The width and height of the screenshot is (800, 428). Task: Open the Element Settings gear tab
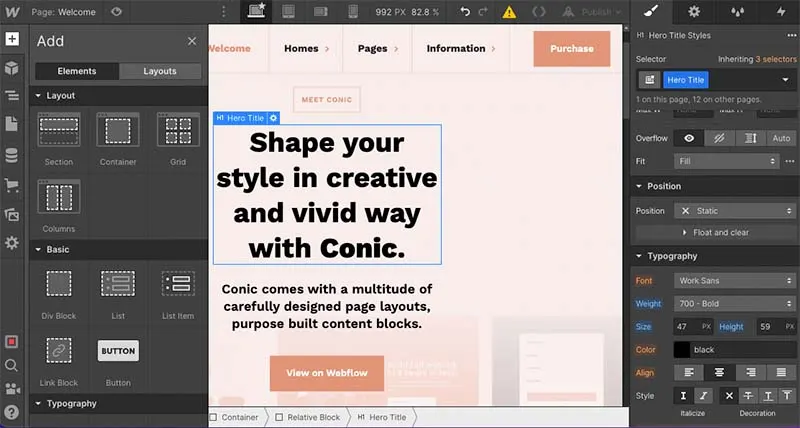coord(694,12)
